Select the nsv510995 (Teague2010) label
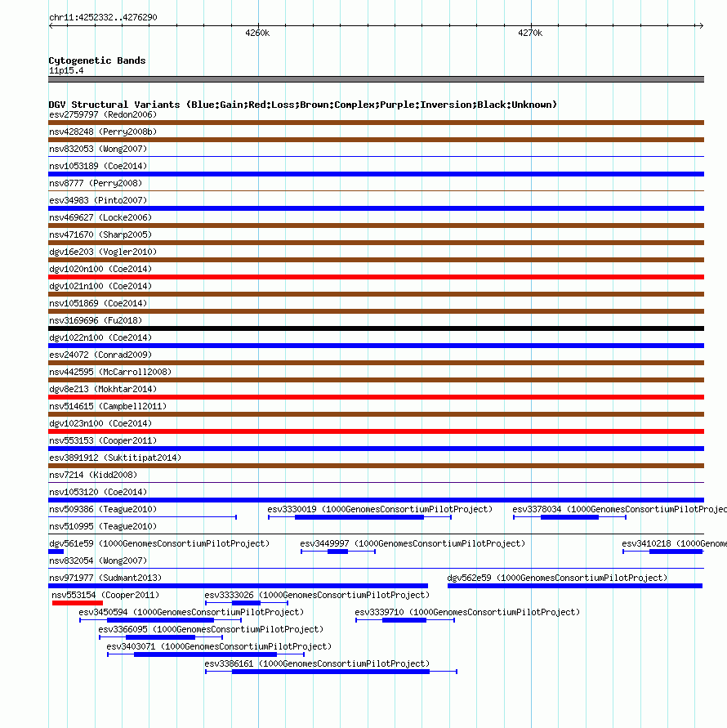Viewport: 727px width, 728px height. pos(103,527)
